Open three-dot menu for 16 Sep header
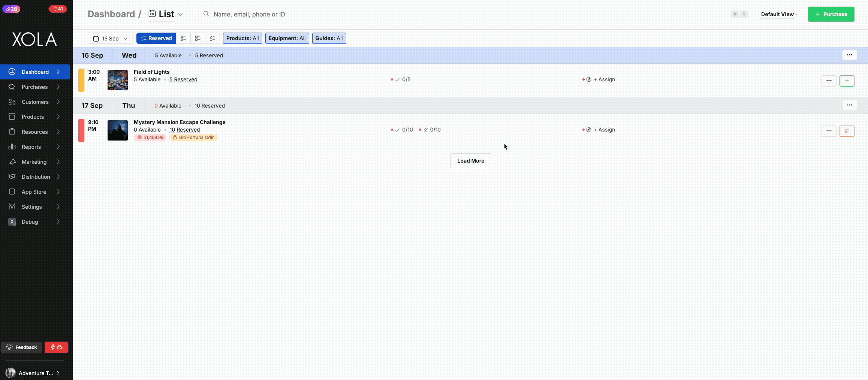 click(849, 55)
